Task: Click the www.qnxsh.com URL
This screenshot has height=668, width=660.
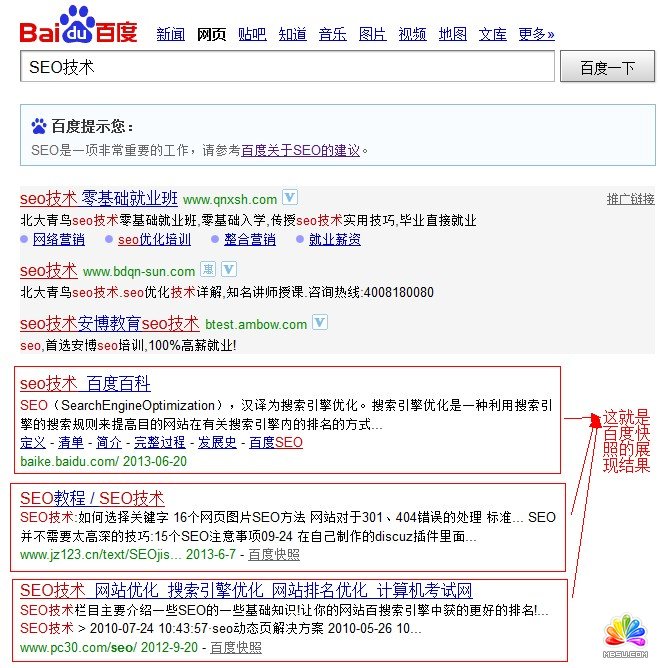Action: pos(230,199)
